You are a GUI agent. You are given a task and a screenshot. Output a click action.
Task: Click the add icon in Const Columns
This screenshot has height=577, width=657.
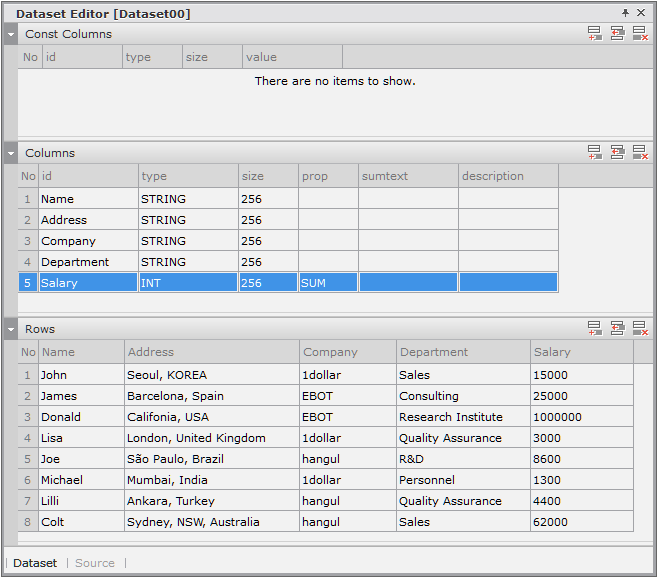pos(595,34)
